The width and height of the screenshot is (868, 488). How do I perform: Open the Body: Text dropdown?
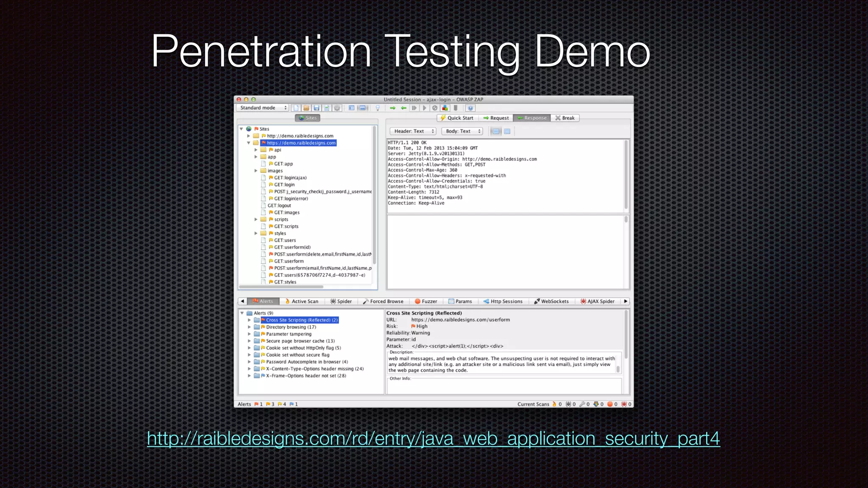[462, 131]
